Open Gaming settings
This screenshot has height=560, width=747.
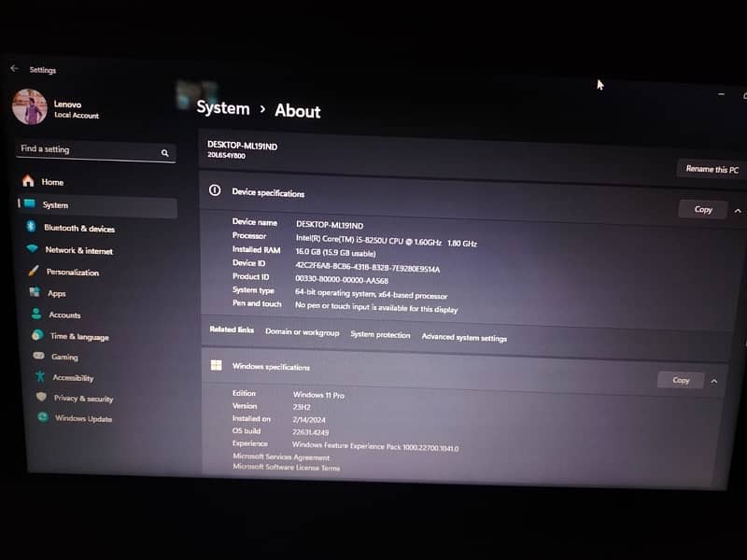click(x=64, y=357)
